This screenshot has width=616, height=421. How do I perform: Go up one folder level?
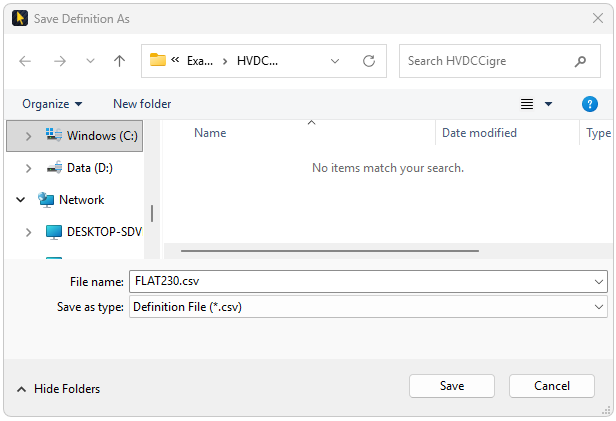tap(119, 61)
